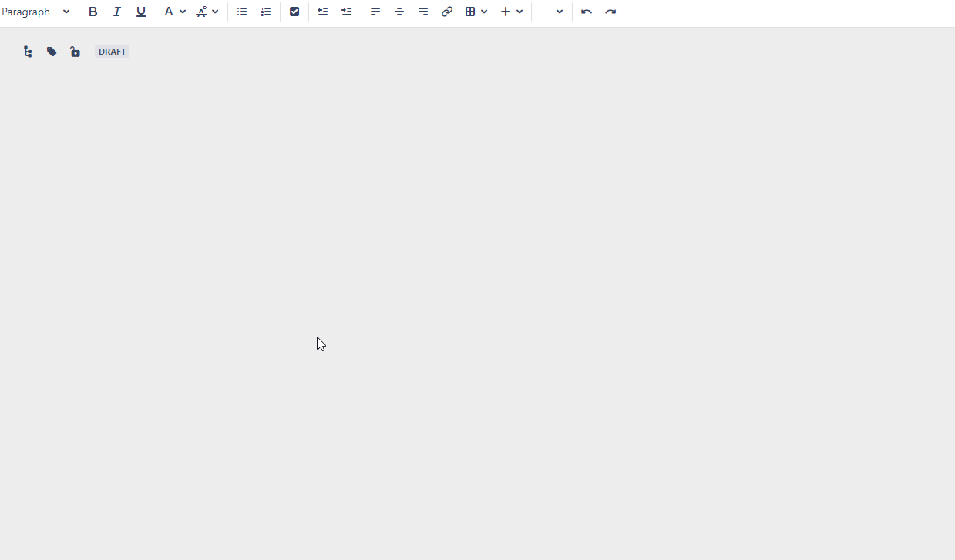Indent the current line
The image size is (955, 560).
pos(347,12)
